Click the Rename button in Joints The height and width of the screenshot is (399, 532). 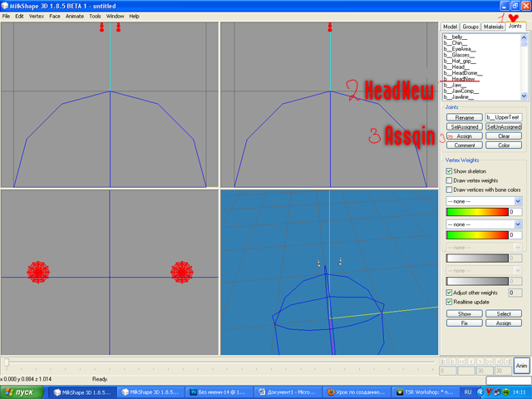[464, 116]
